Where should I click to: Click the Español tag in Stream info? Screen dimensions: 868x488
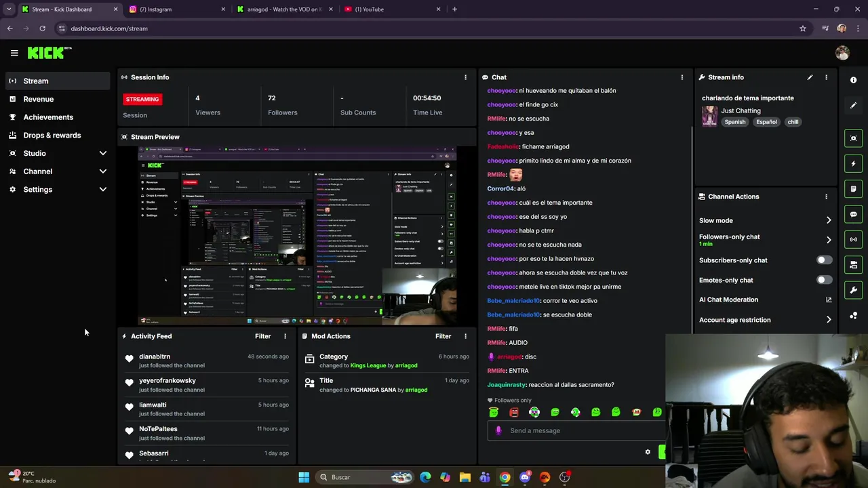(x=766, y=122)
